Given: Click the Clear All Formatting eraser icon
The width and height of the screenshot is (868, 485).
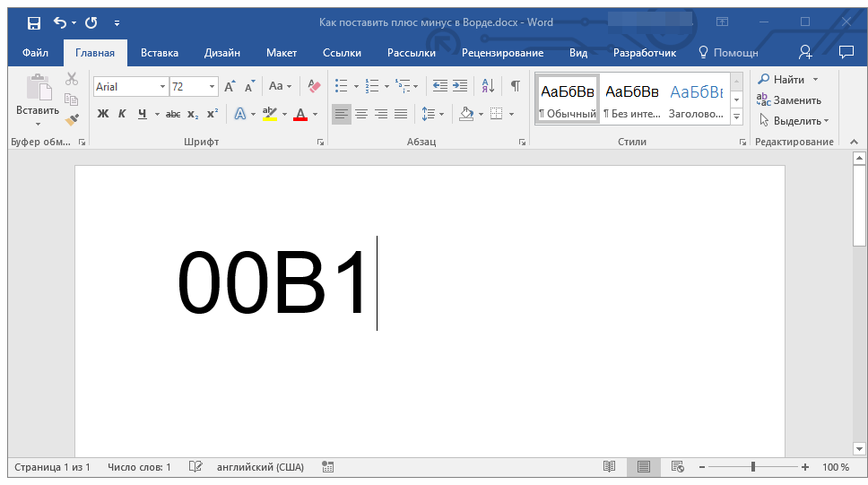Looking at the screenshot, I should pyautogui.click(x=313, y=86).
